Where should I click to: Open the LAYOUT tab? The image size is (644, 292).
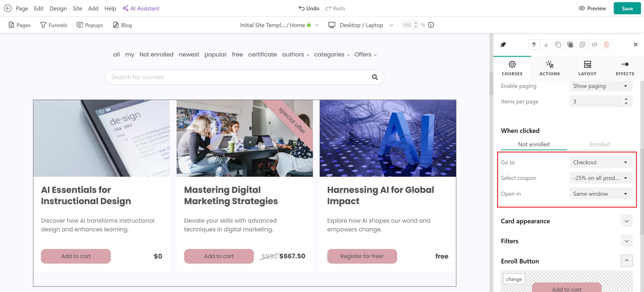[587, 68]
